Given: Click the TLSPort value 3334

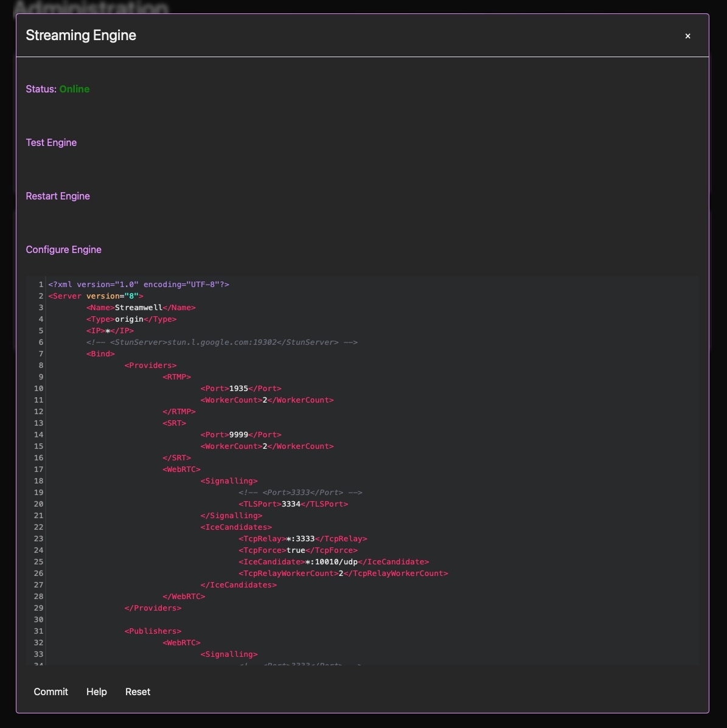Looking at the screenshot, I should click(291, 504).
